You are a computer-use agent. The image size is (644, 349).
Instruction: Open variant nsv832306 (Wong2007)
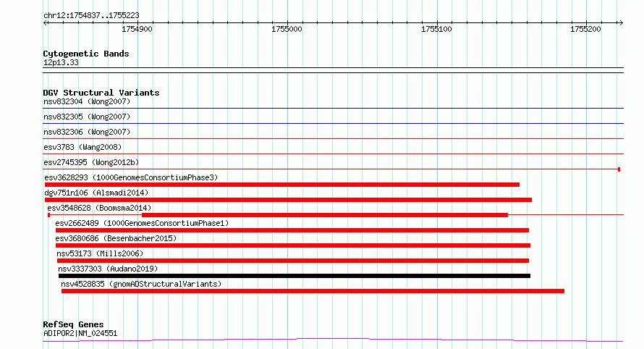pos(87,132)
